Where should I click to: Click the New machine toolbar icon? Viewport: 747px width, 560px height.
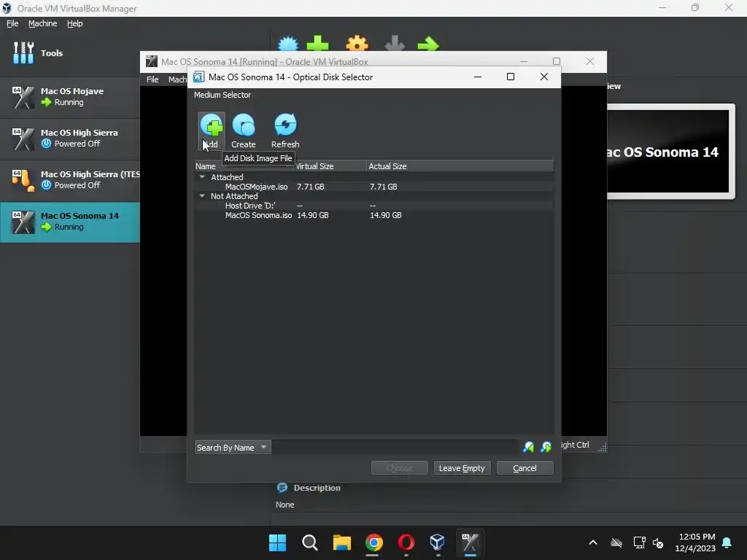pyautogui.click(x=287, y=44)
